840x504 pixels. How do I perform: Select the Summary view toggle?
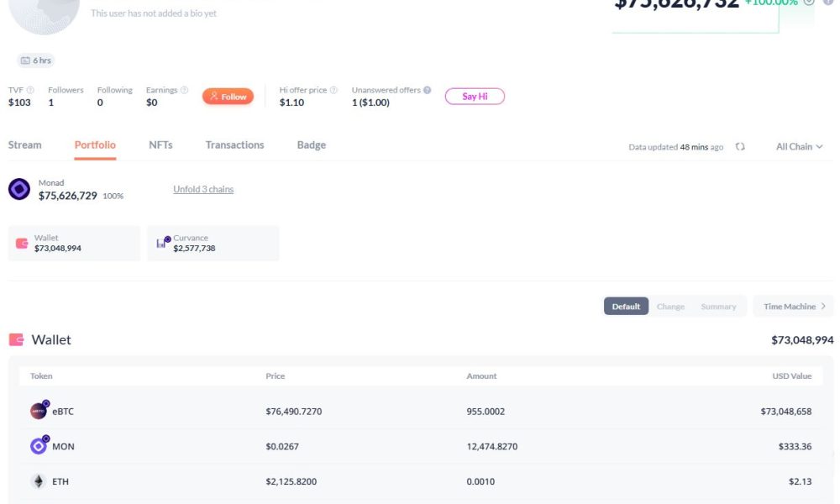point(718,307)
